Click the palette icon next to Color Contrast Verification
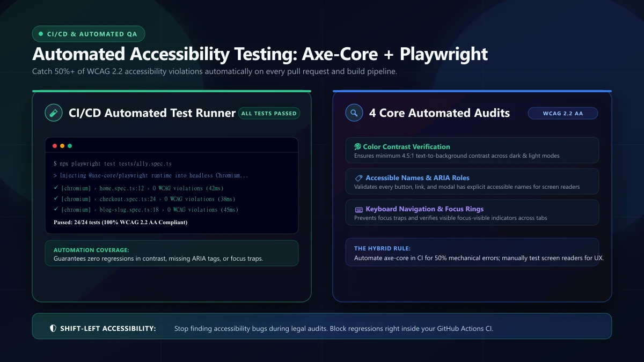The height and width of the screenshot is (362, 644). pyautogui.click(x=357, y=146)
